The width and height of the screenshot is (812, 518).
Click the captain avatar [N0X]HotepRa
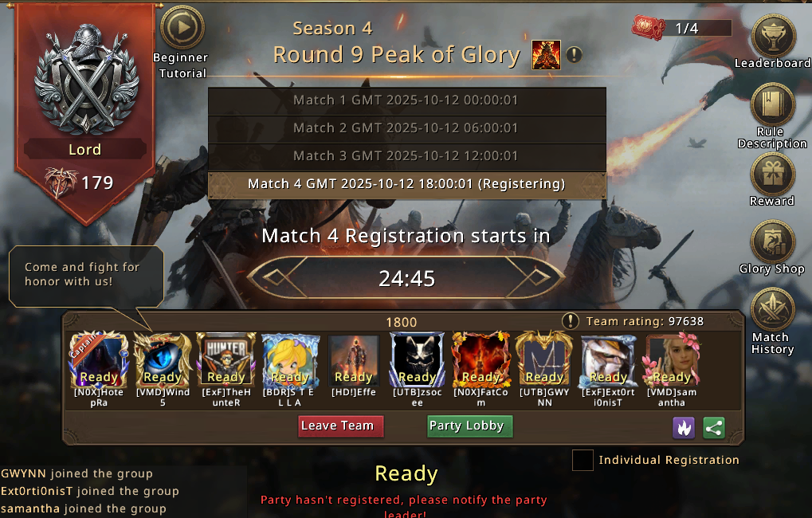(98, 360)
